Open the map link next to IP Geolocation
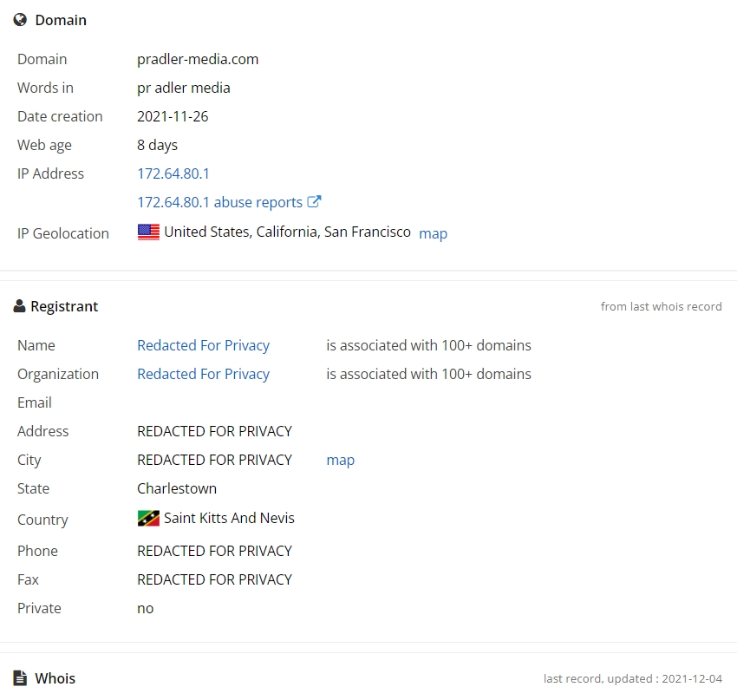Viewport: 737px width, 700px height. point(433,233)
